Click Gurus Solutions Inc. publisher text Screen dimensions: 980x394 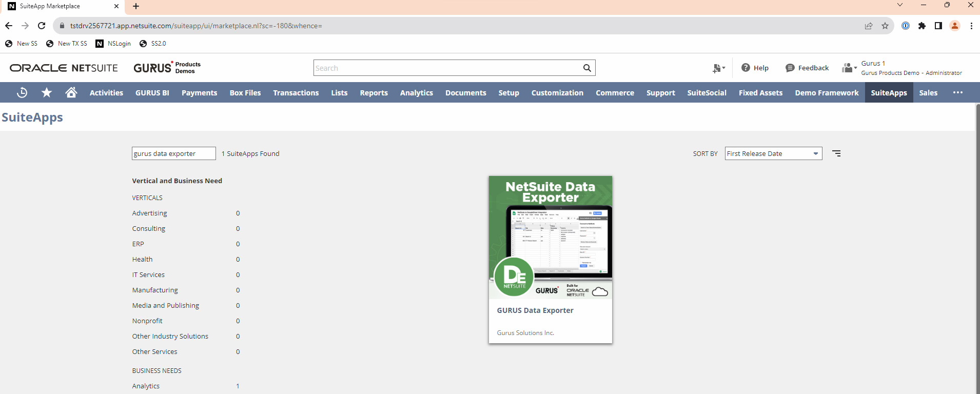click(x=525, y=333)
